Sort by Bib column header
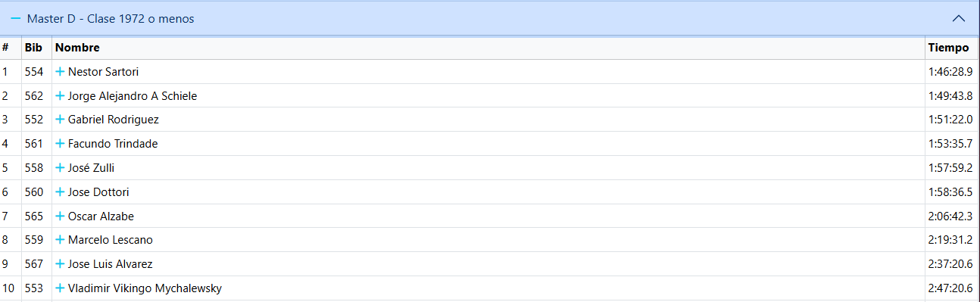The width and height of the screenshot is (980, 302). (x=33, y=48)
